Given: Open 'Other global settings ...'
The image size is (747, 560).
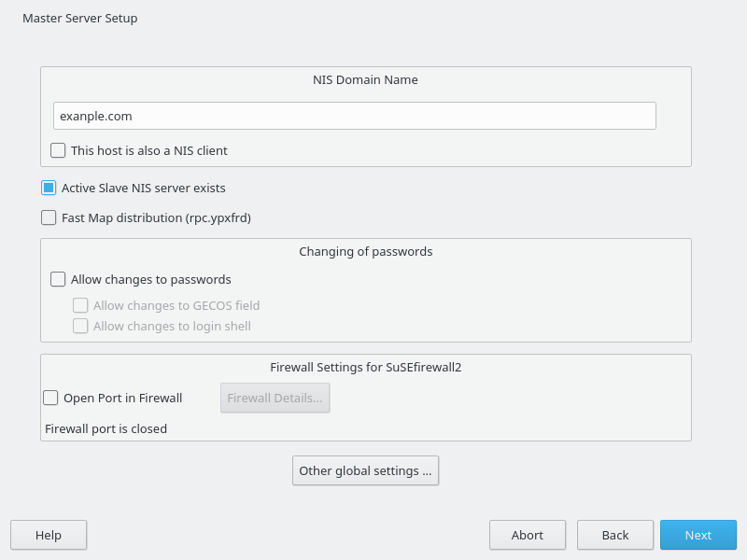Looking at the screenshot, I should pyautogui.click(x=365, y=470).
